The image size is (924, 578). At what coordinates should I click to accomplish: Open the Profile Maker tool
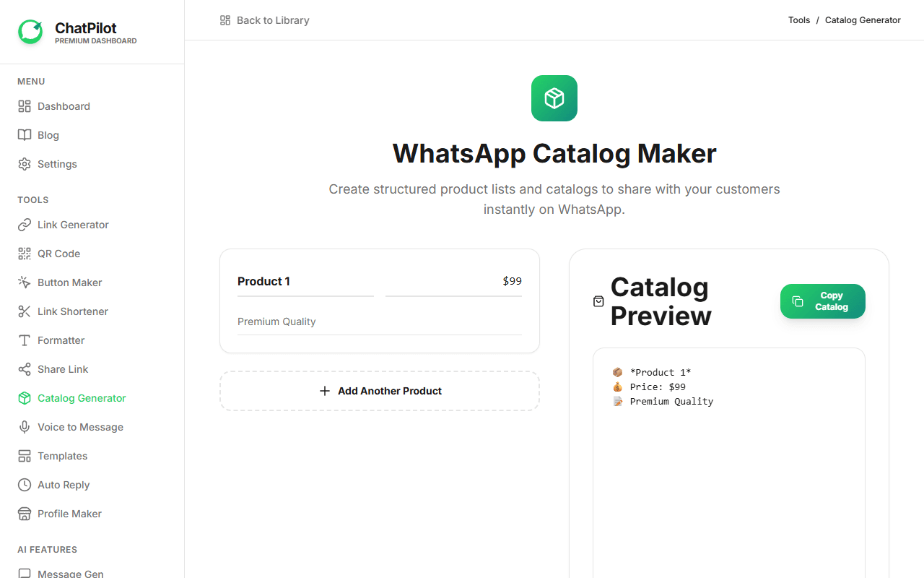point(69,514)
